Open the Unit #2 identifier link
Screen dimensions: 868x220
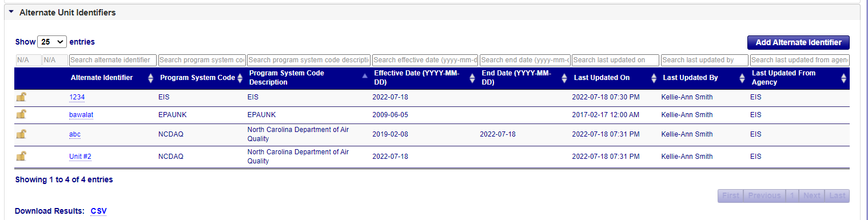click(80, 157)
